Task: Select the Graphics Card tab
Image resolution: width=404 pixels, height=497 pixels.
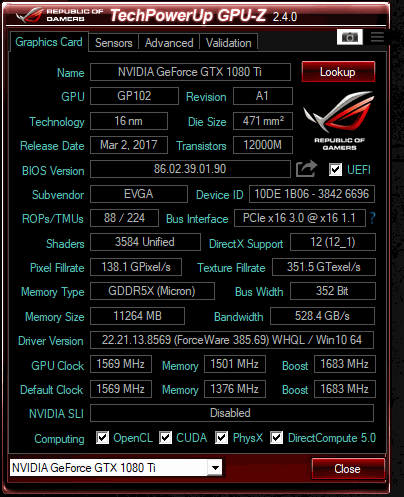Action: [x=49, y=42]
